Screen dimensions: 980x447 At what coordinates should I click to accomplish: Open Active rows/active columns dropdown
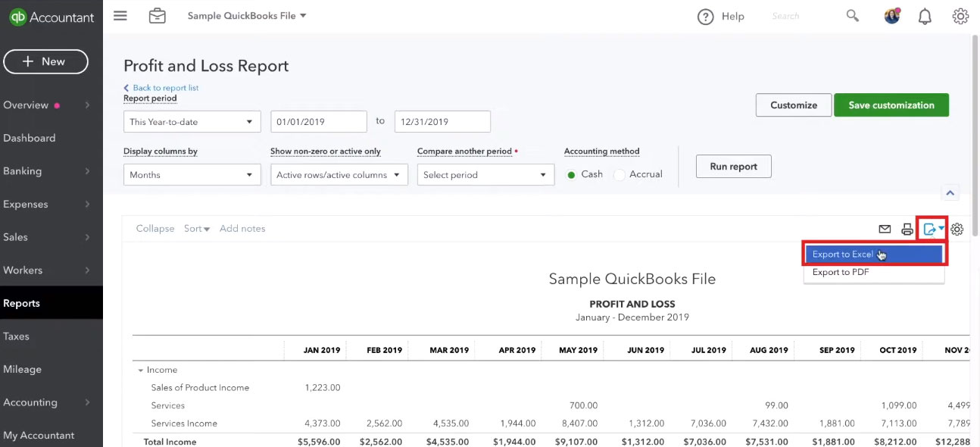click(x=339, y=174)
